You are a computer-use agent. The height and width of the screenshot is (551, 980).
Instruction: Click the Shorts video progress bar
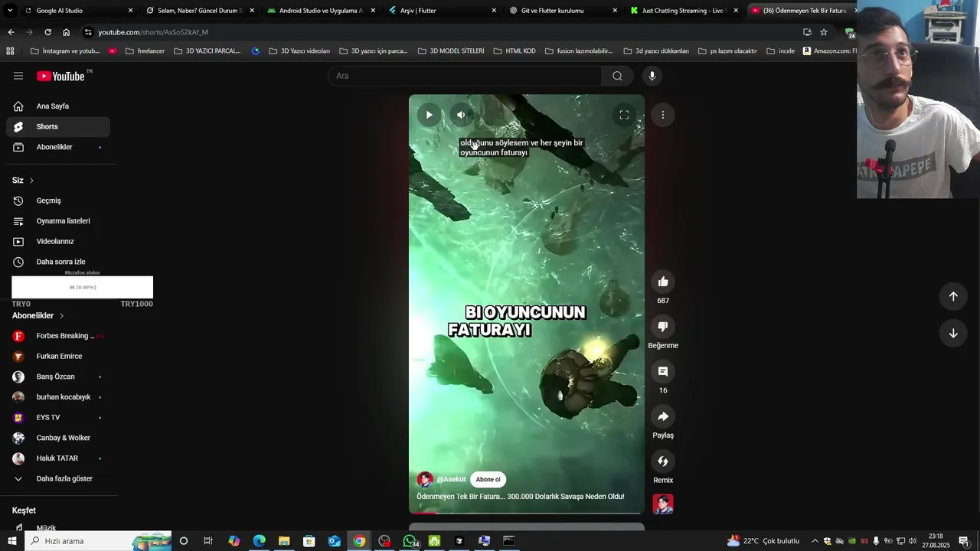tap(527, 513)
